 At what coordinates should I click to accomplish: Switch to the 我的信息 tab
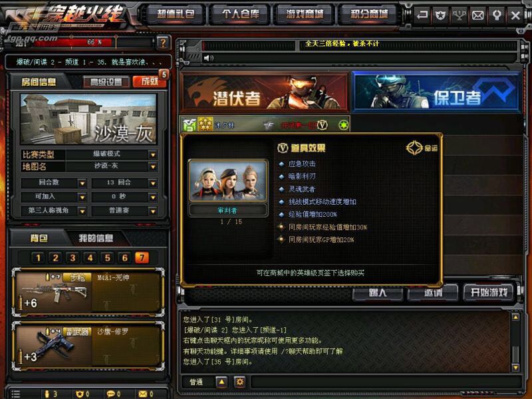[x=96, y=238]
